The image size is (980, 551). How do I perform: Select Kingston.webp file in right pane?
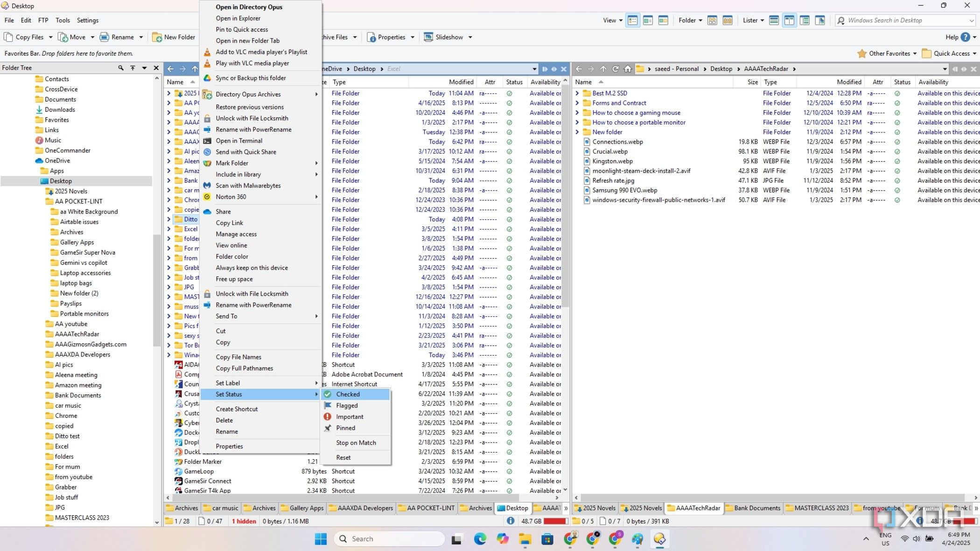click(612, 161)
